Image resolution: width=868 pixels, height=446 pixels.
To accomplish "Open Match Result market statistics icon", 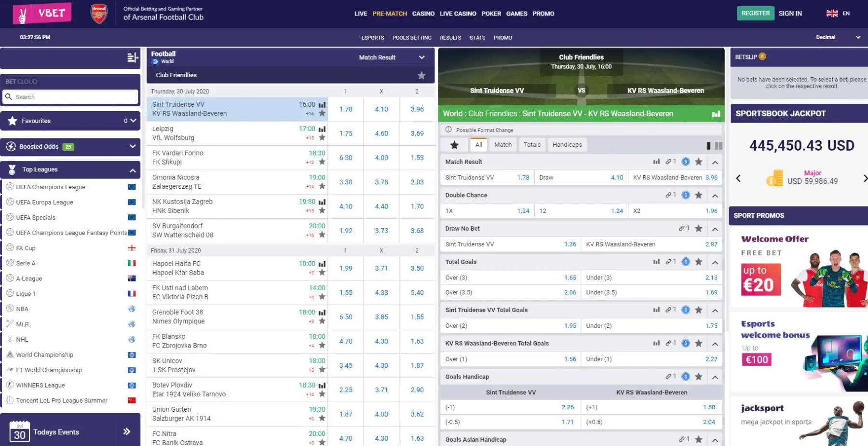I will pos(656,162).
